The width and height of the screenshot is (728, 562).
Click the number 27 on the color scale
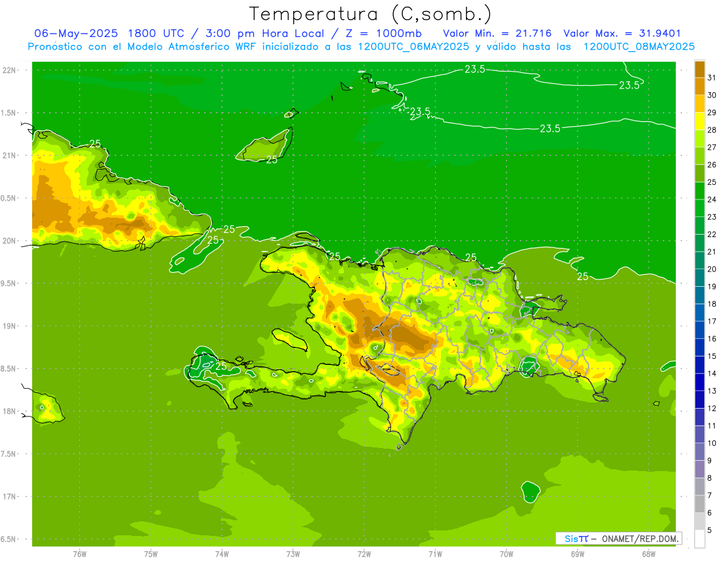click(x=712, y=147)
